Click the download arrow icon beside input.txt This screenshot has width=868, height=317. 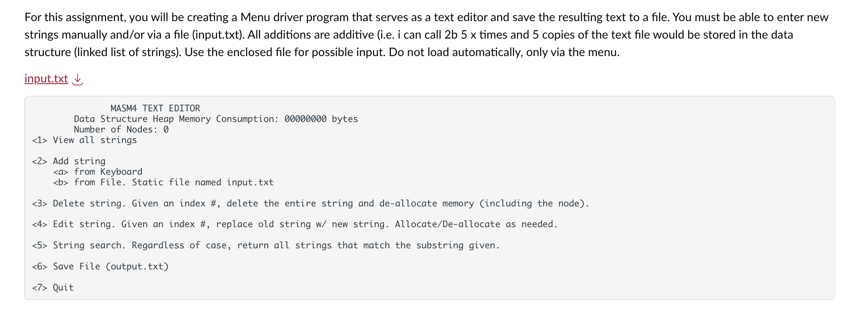pos(77,79)
